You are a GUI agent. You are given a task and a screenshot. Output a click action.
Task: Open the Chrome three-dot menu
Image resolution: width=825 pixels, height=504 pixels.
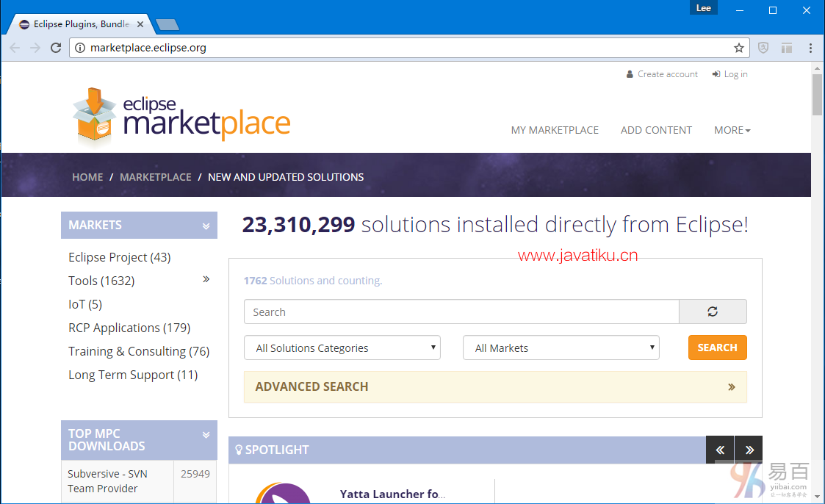[x=810, y=48]
